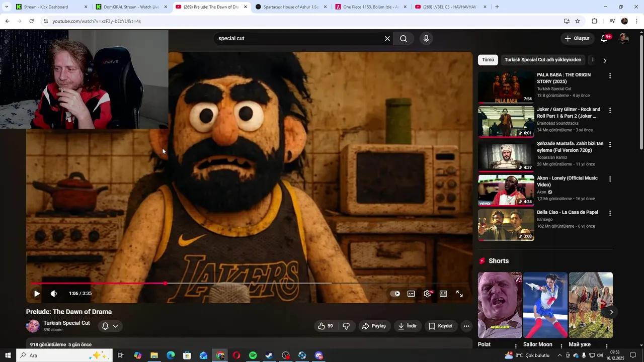Image resolution: width=644 pixels, height=362 pixels.
Task: Select the Tümü filter chip
Action: point(488,60)
